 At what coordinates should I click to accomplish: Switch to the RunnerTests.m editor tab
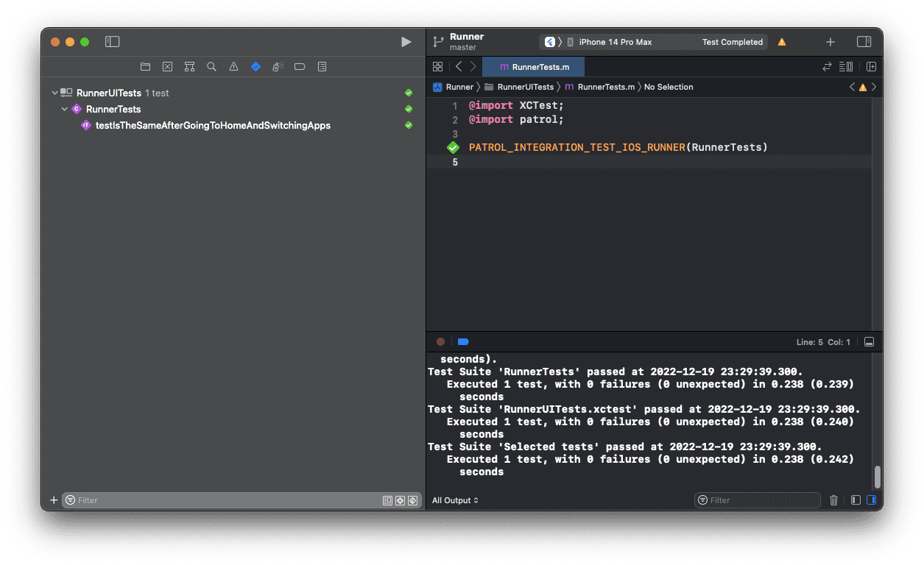pos(533,66)
